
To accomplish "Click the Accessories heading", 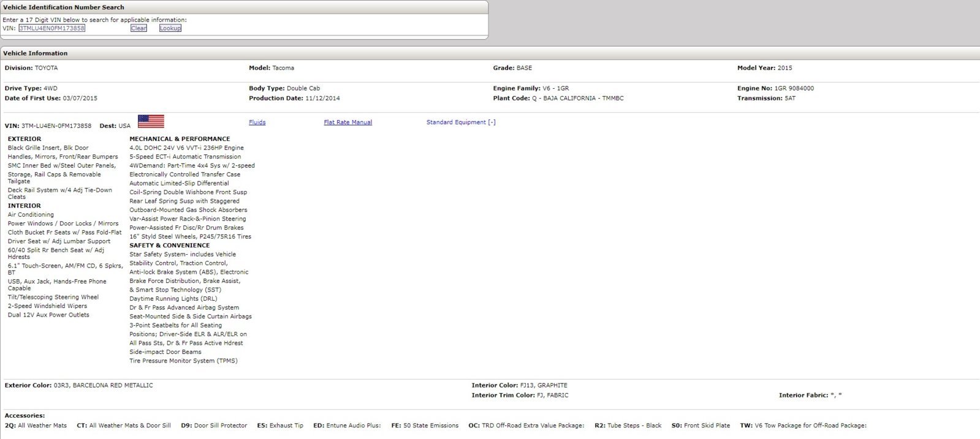I will [25, 416].
